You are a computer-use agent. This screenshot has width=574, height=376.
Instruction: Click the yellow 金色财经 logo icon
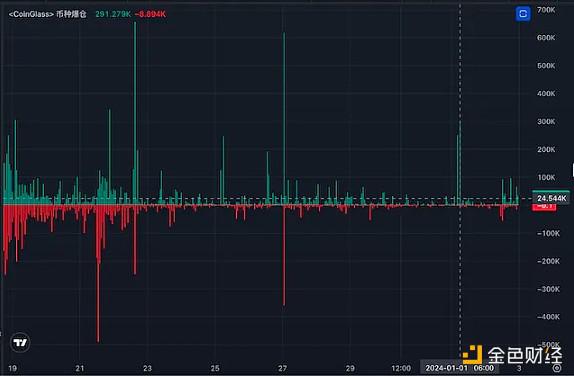tap(472, 354)
